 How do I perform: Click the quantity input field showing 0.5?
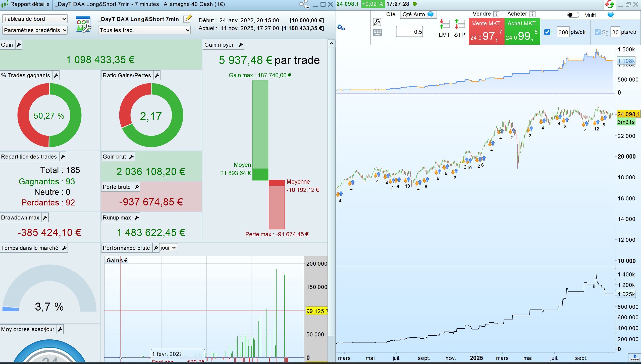coord(409,32)
